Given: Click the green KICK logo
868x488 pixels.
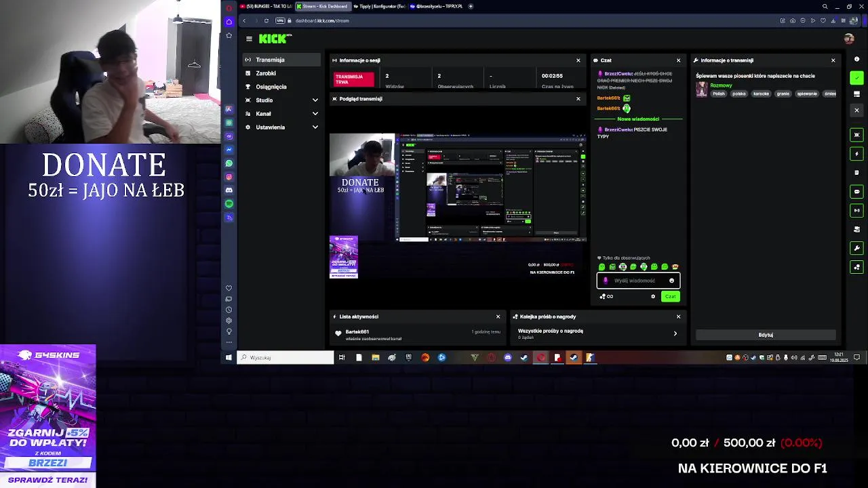Looking at the screenshot, I should pos(274,39).
